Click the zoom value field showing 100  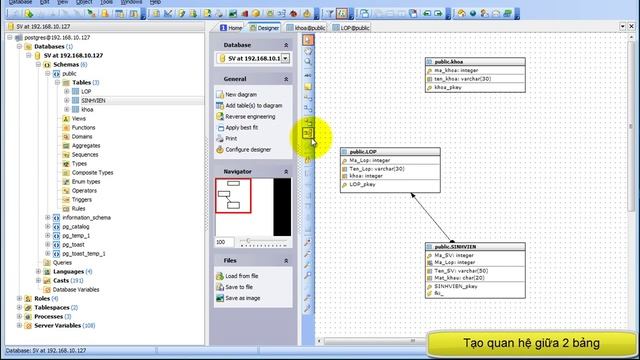pyautogui.click(x=224, y=242)
